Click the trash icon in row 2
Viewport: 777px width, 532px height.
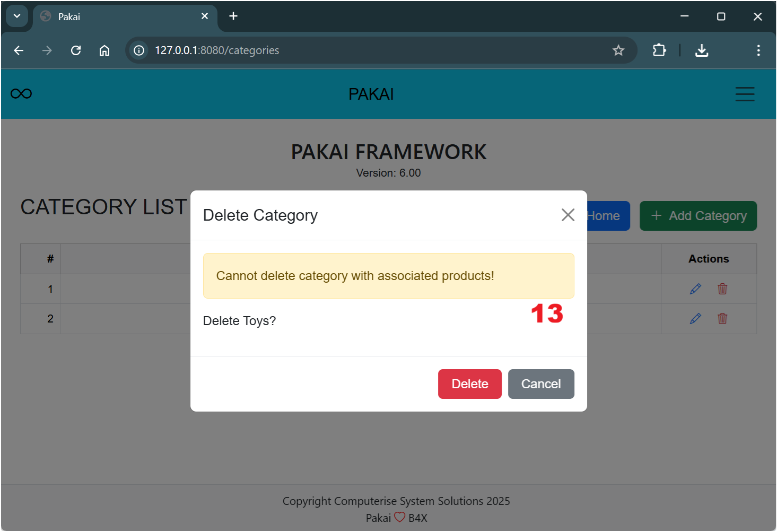point(722,319)
